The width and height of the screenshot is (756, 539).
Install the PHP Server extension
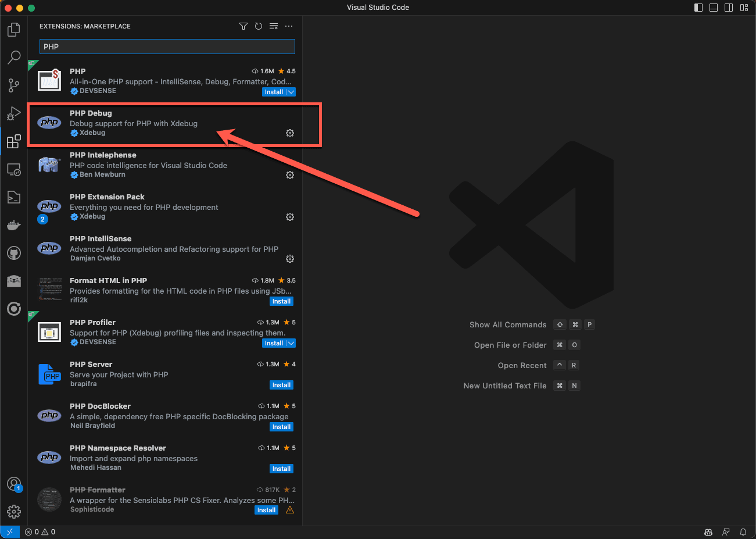(x=281, y=385)
